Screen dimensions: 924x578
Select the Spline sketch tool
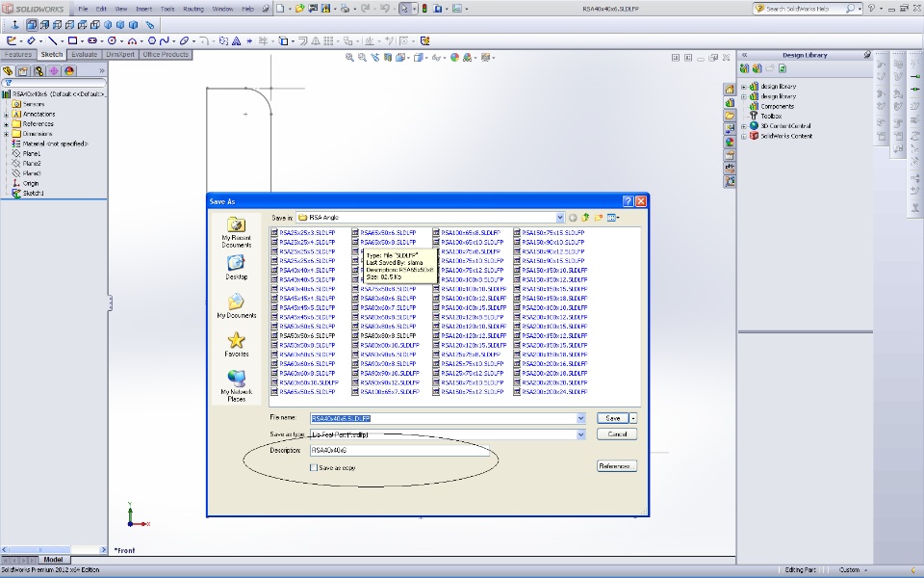[165, 40]
